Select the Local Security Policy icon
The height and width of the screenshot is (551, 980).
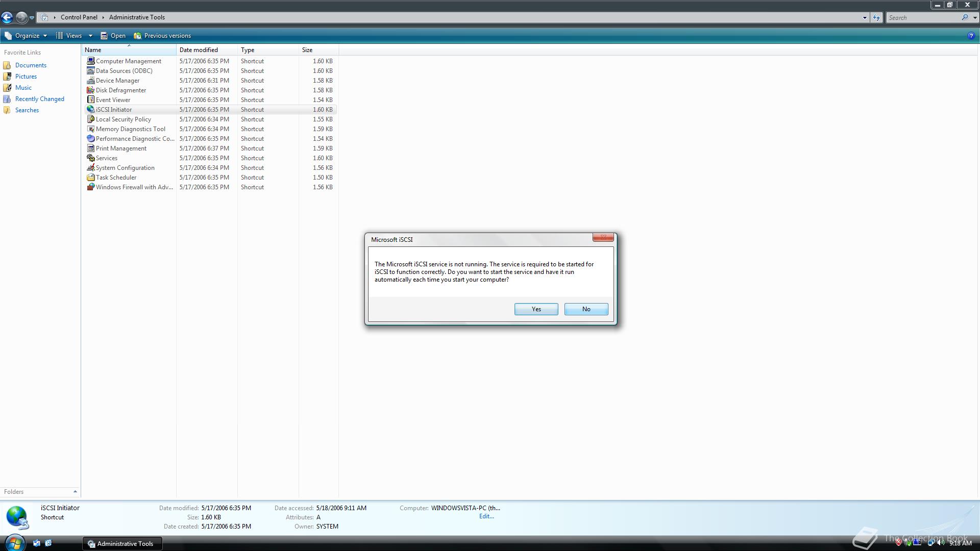[x=90, y=119]
